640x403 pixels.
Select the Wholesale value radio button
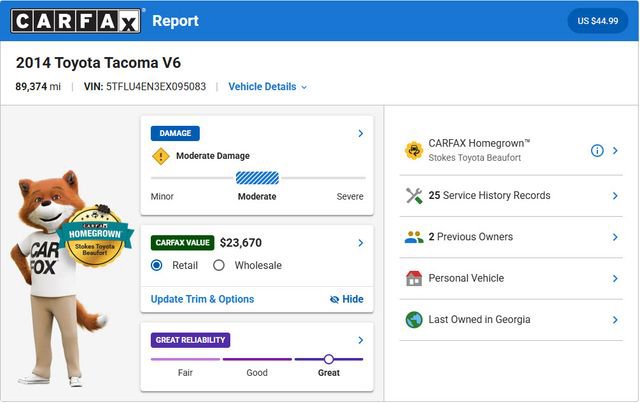pos(219,265)
